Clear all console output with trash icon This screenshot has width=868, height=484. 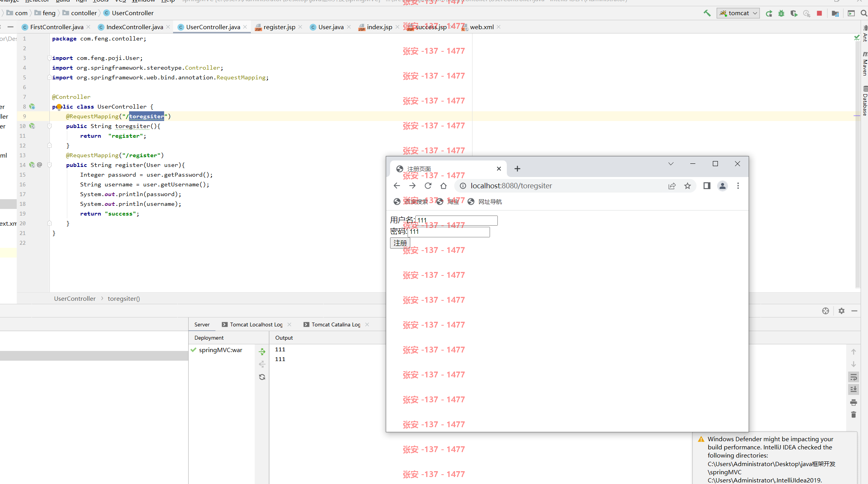tap(854, 415)
